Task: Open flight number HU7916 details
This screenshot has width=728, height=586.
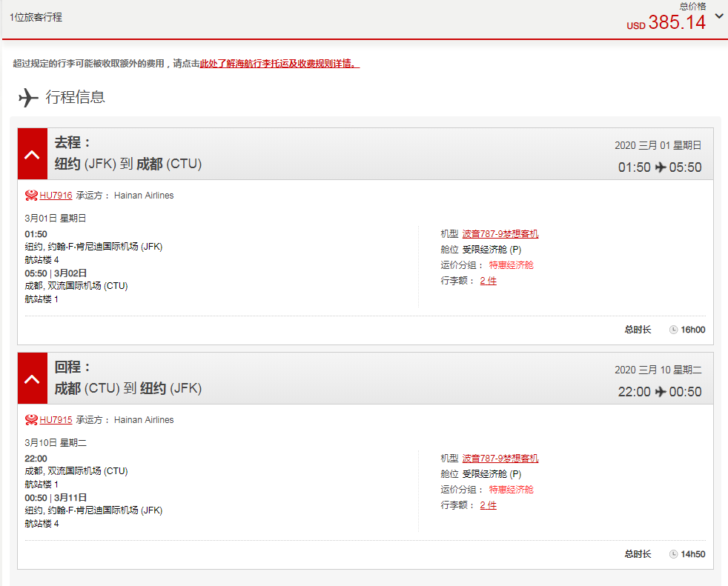Action: tap(56, 196)
